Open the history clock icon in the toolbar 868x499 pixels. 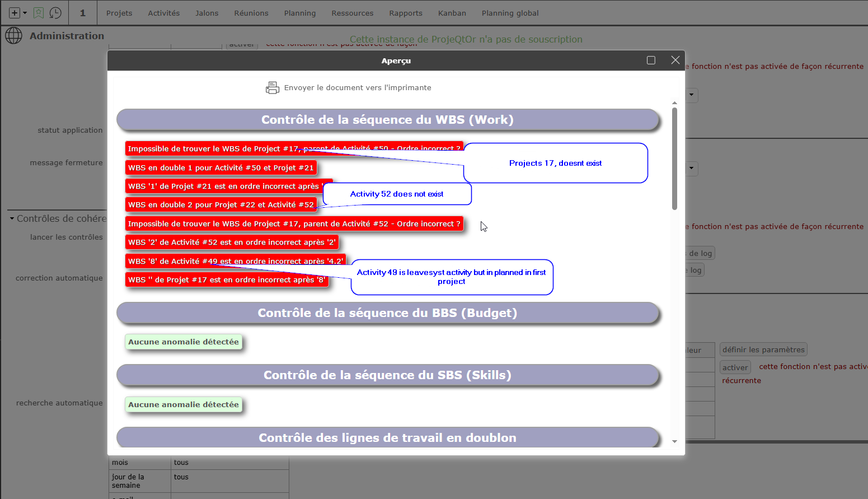point(55,12)
